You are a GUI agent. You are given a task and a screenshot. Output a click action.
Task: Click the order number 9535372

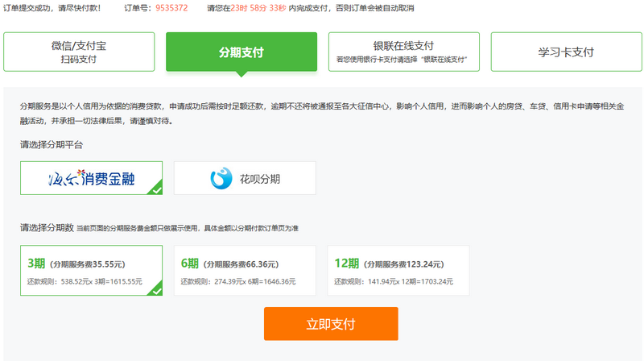(x=171, y=8)
